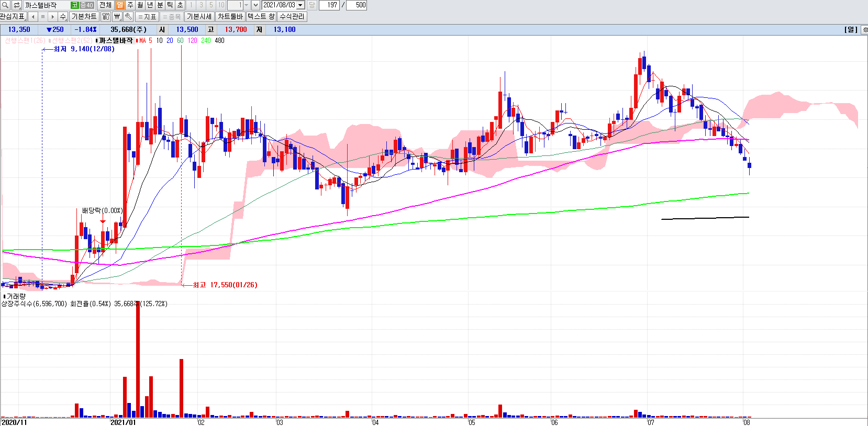Toggle the 차트툴바 button

(230, 17)
